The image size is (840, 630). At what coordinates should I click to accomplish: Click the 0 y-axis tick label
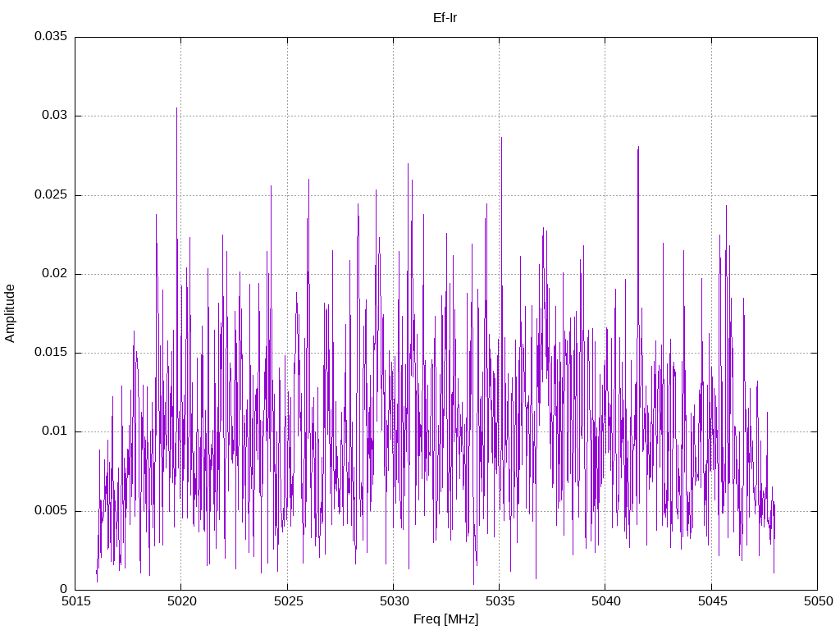[63, 589]
